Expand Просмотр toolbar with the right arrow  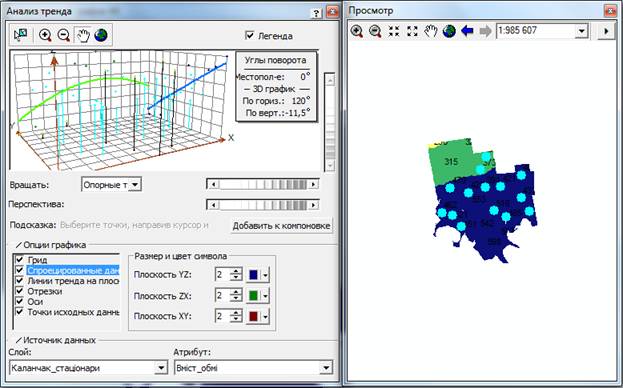[x=606, y=31]
